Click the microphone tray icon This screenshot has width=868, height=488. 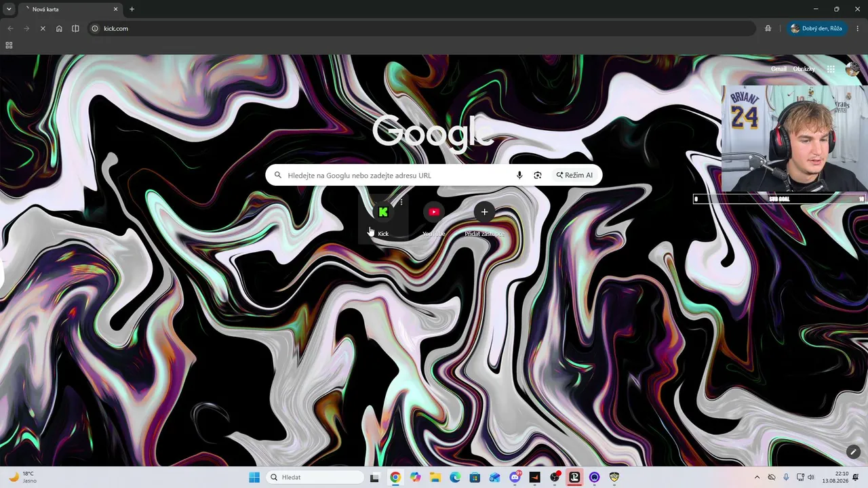pyautogui.click(x=786, y=477)
